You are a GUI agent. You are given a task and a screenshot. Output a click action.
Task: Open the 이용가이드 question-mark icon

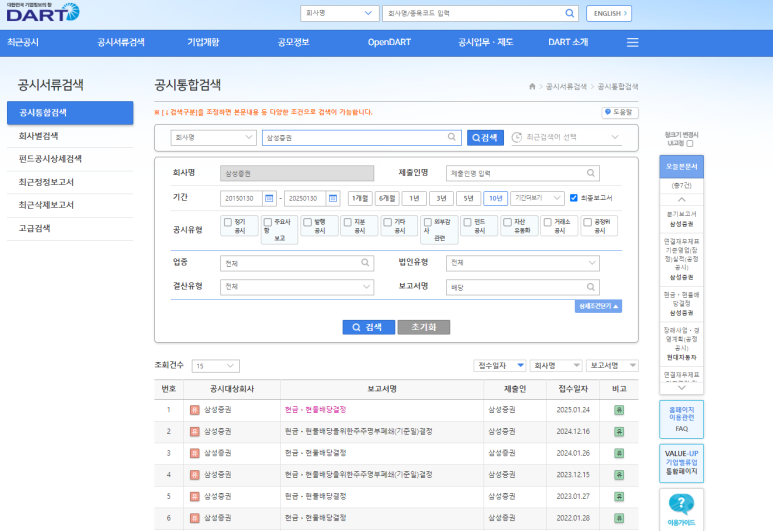(681, 504)
